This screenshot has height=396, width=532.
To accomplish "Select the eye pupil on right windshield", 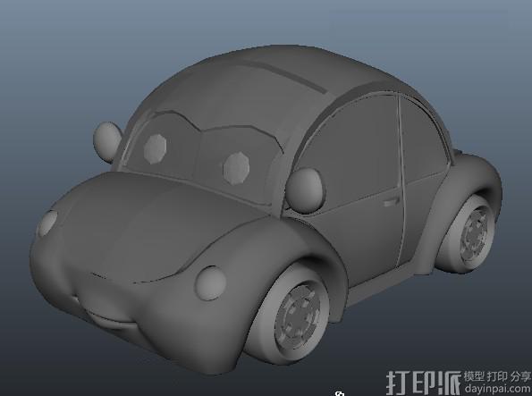I will [x=236, y=168].
